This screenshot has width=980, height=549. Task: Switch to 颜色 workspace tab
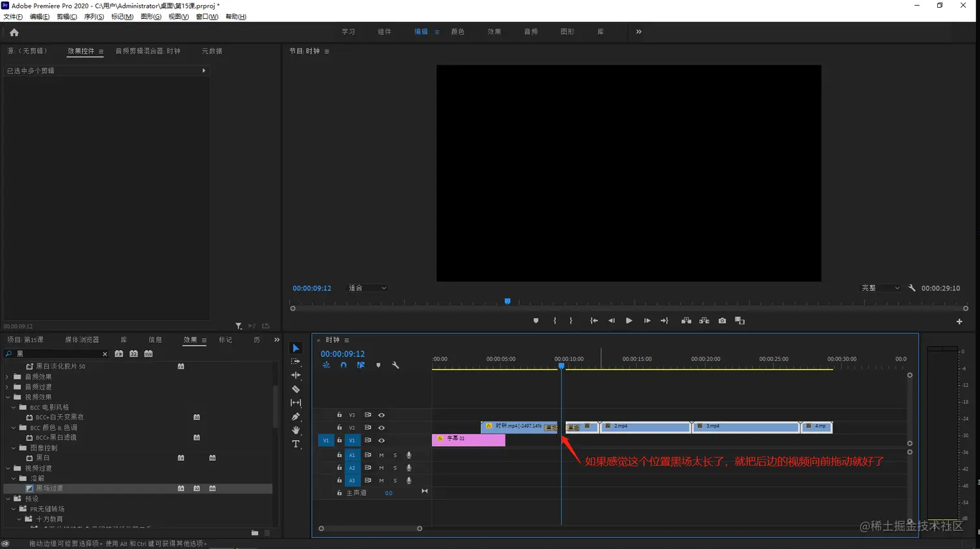[458, 32]
